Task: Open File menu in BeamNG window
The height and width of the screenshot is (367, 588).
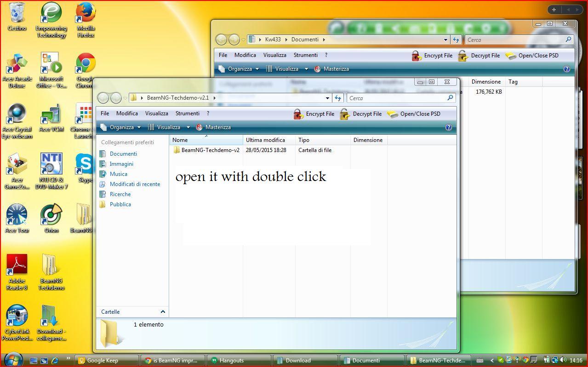Action: (105, 113)
